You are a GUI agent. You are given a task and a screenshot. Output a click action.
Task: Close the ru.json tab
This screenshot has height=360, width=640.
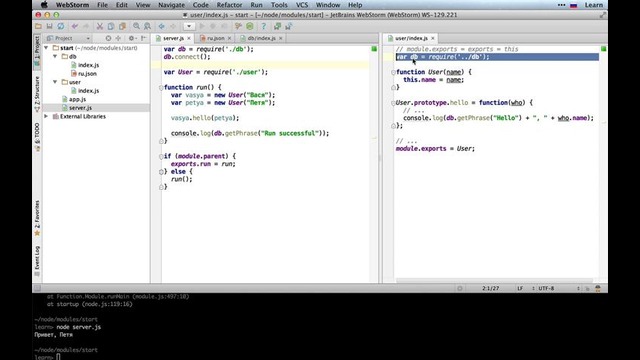229,38
